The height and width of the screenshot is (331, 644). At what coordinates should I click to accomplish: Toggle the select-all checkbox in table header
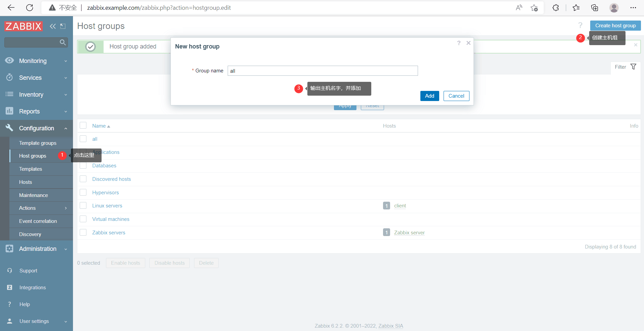coord(83,126)
